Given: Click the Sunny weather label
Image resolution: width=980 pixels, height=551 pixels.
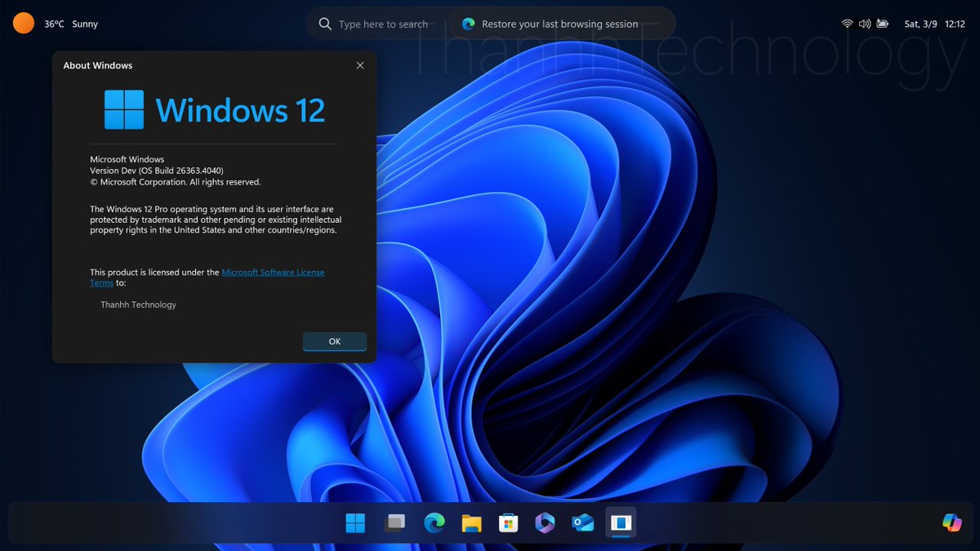Looking at the screenshot, I should point(85,24).
